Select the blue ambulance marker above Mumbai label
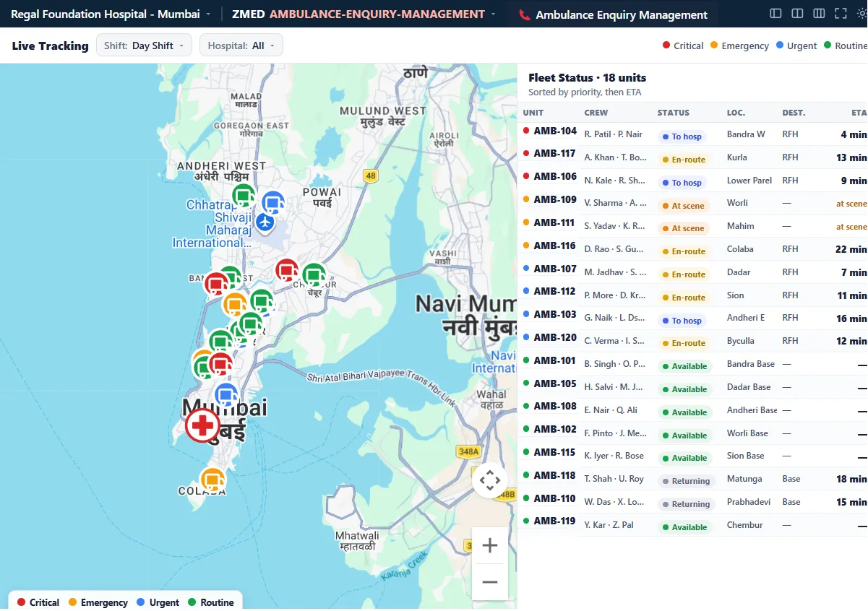The width and height of the screenshot is (868, 611). pyautogui.click(x=226, y=395)
